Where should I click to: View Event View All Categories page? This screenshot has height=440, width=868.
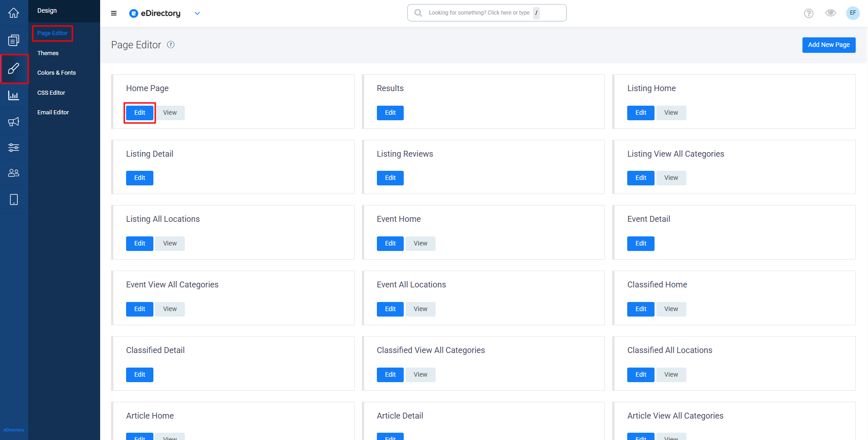point(170,309)
